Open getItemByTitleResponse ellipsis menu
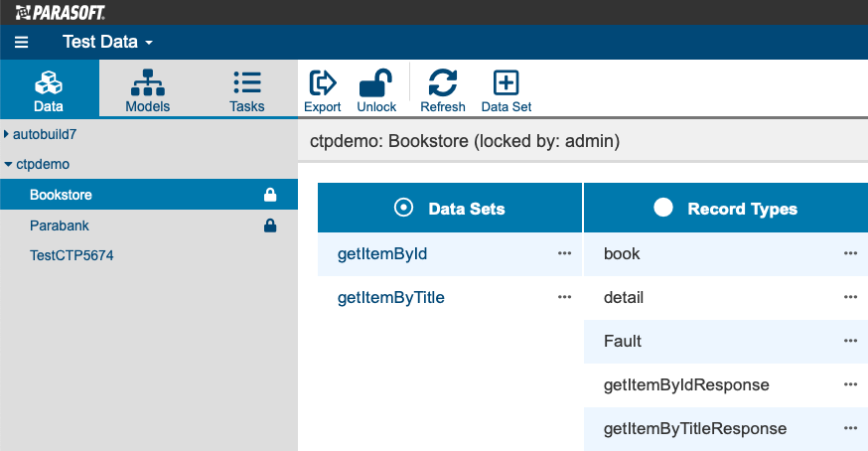The image size is (868, 451). click(x=850, y=428)
